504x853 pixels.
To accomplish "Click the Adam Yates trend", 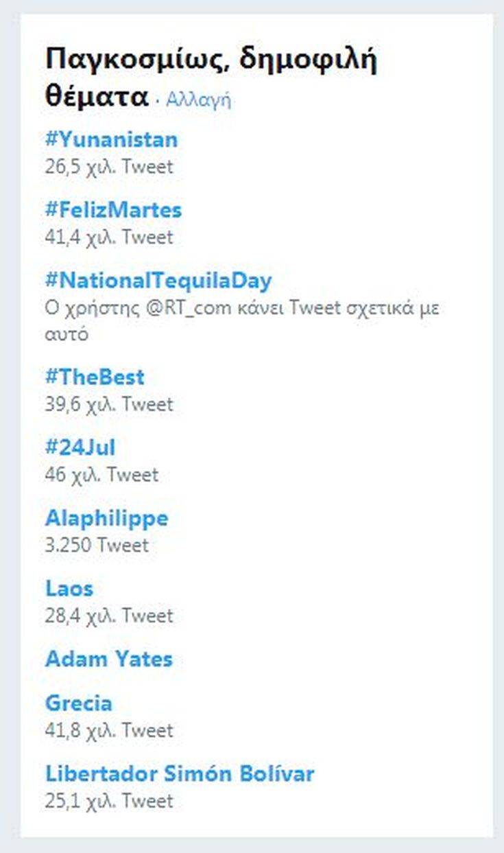I will click(x=108, y=659).
